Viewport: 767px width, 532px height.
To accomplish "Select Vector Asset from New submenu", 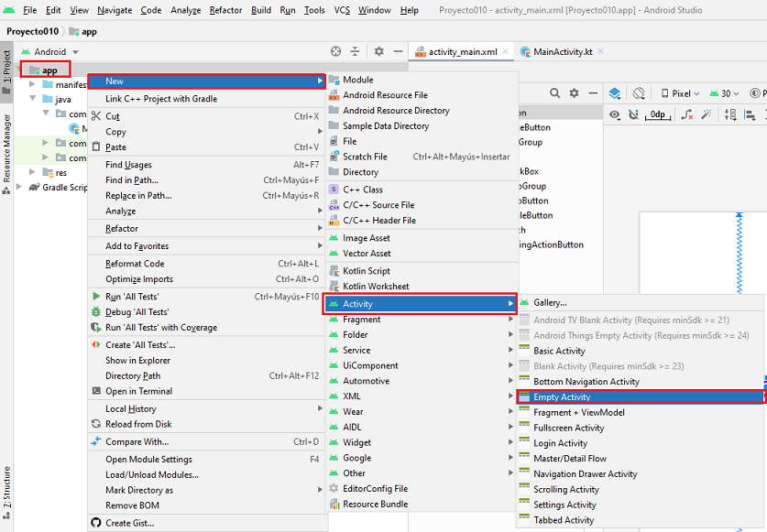I will click(422, 254).
